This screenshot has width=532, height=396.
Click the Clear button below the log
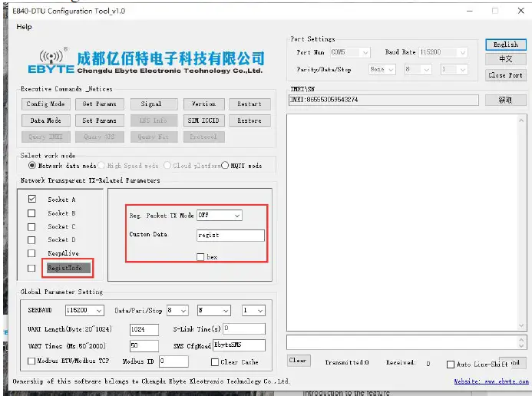298,361
